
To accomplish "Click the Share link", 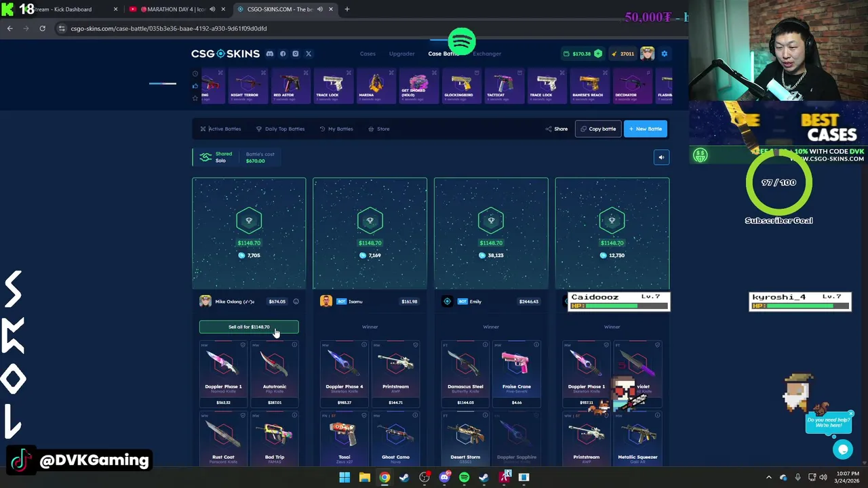I will tap(557, 129).
